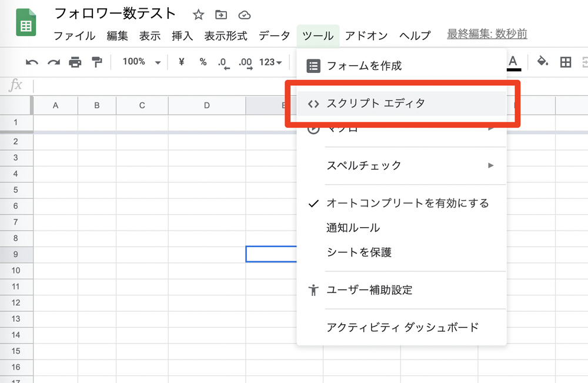588x383 pixels.
Task: Open the 挿入 menu
Action: (182, 36)
